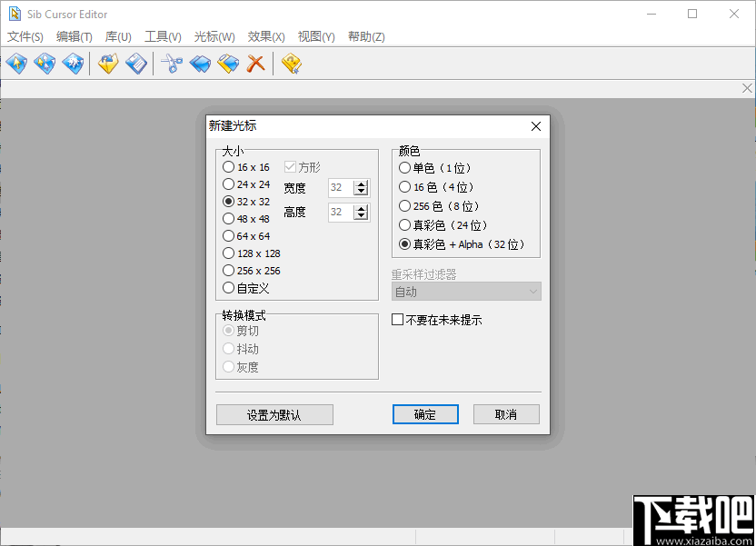Select 真彩色 + Alpha（32 位）option
Viewport: 756px width, 546px height.
tap(404, 243)
